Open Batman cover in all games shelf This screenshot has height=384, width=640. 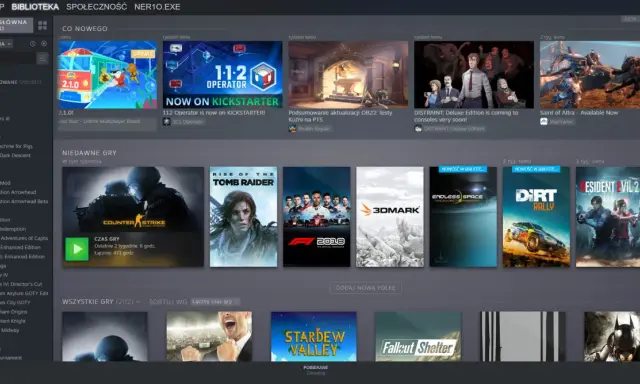pos(612,337)
